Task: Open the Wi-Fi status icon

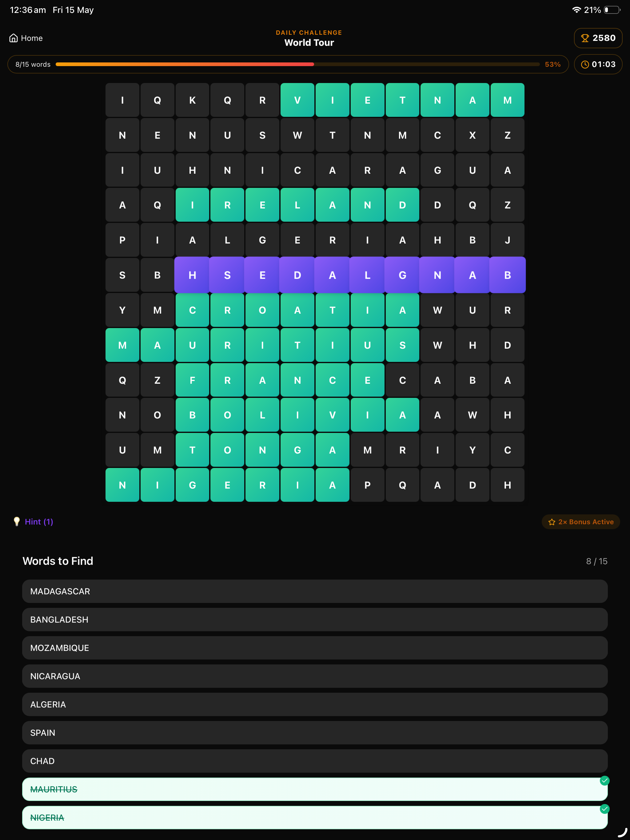Action: (x=576, y=10)
